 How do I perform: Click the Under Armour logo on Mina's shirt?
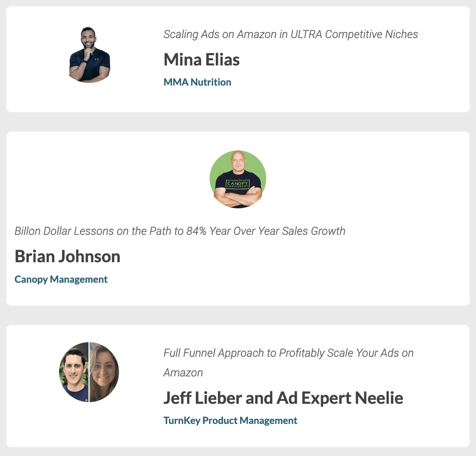(x=97, y=59)
